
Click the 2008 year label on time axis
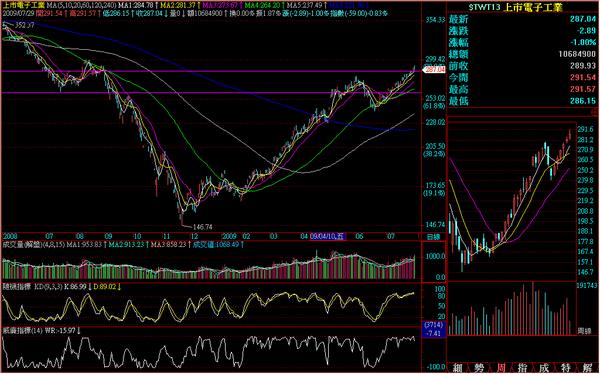pyautogui.click(x=10, y=237)
